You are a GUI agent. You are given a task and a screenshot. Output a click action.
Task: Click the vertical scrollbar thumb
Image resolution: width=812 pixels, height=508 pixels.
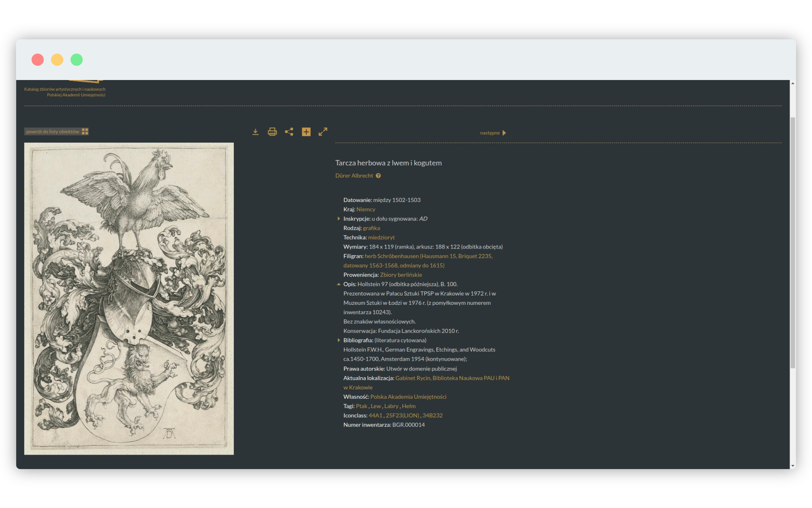[793, 243]
